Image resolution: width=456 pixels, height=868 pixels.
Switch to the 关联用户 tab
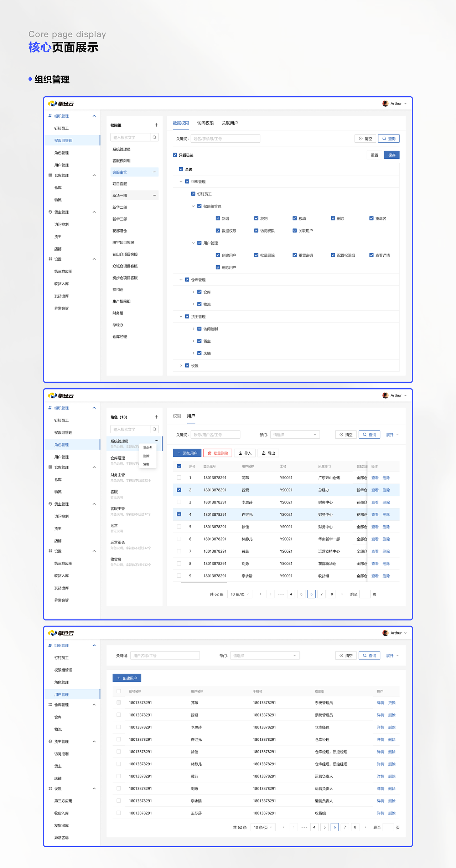pos(230,123)
